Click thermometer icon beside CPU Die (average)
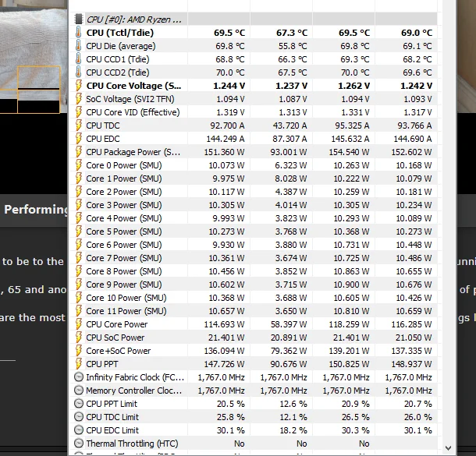The width and height of the screenshot is (476, 456). click(x=78, y=46)
